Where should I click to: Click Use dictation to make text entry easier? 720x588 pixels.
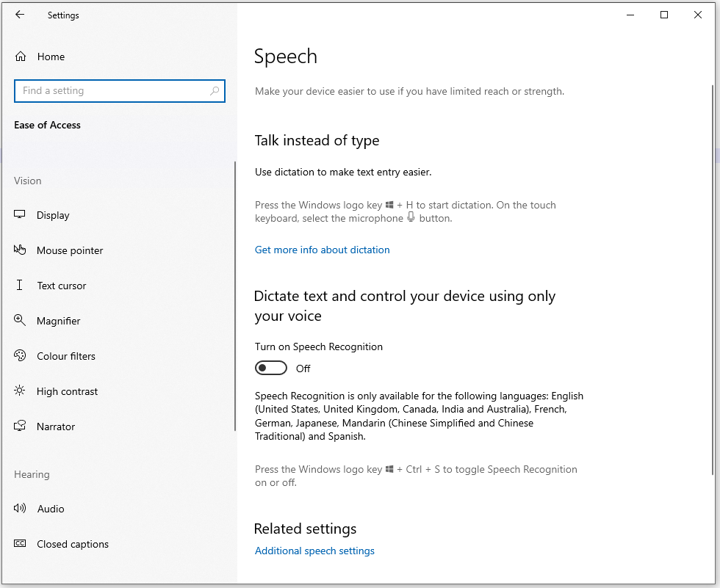(343, 172)
